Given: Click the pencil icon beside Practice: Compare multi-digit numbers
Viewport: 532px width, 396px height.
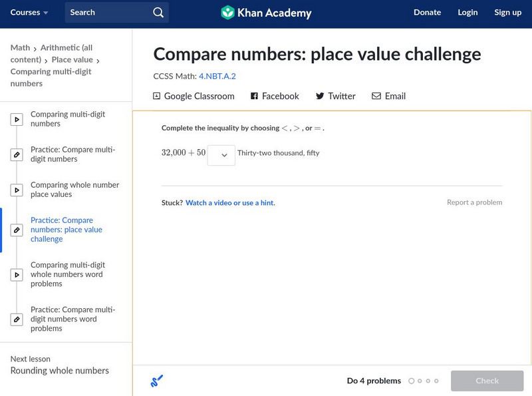Looking at the screenshot, I should 17,155.
